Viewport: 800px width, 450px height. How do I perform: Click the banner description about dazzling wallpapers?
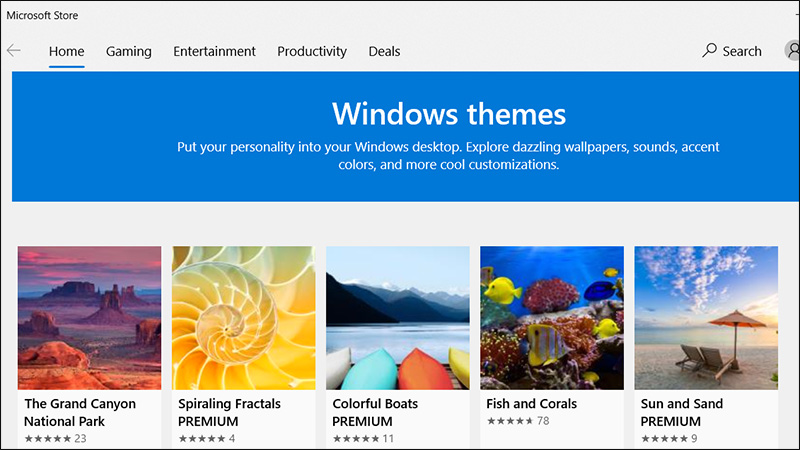coord(448,156)
